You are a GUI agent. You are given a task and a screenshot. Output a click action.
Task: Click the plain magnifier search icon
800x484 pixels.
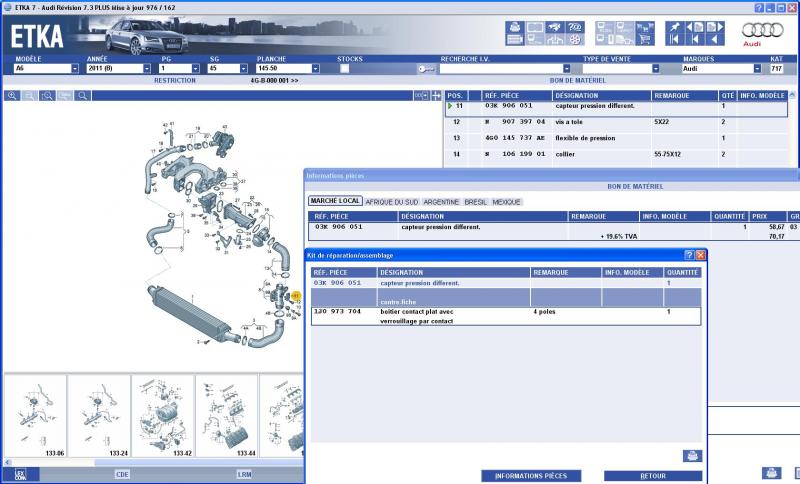[82, 95]
